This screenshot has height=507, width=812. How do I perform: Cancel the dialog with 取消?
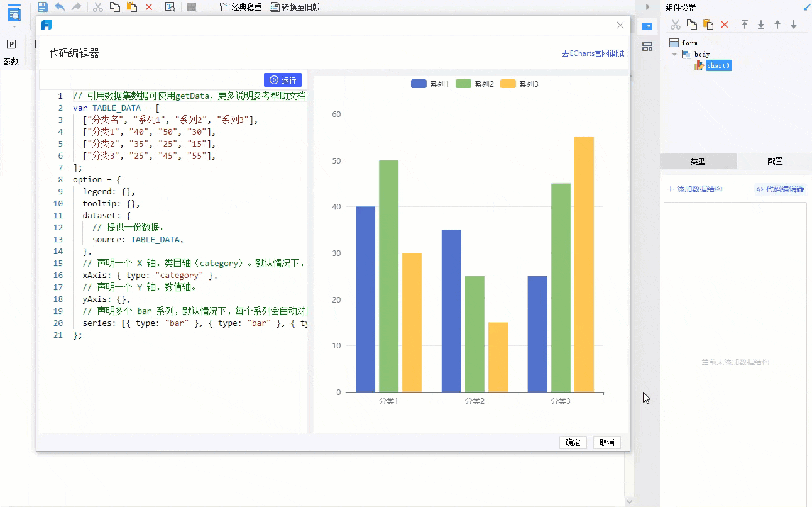[607, 442]
